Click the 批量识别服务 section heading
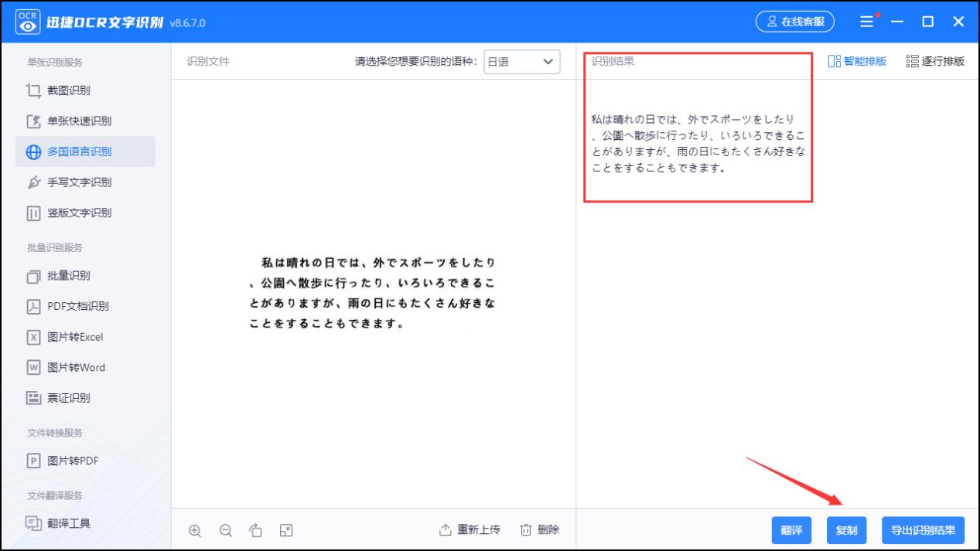This screenshot has height=551, width=980. point(55,247)
